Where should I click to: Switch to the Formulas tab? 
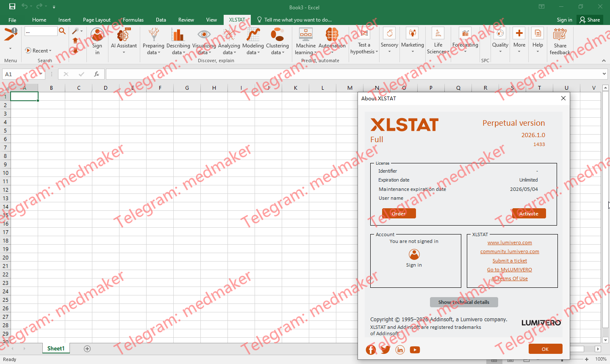point(133,20)
